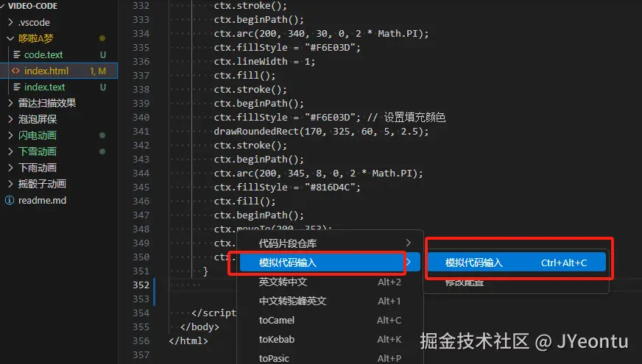Click the </html> closing tag
The height and width of the screenshot is (364, 642).
(188, 340)
